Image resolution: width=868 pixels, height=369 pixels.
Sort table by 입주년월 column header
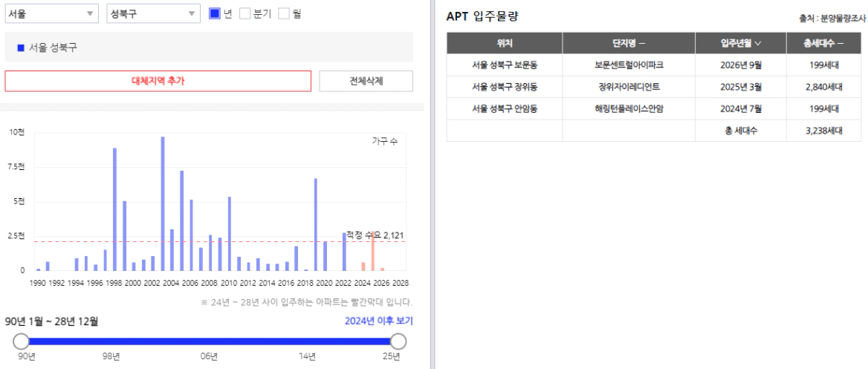(x=741, y=43)
